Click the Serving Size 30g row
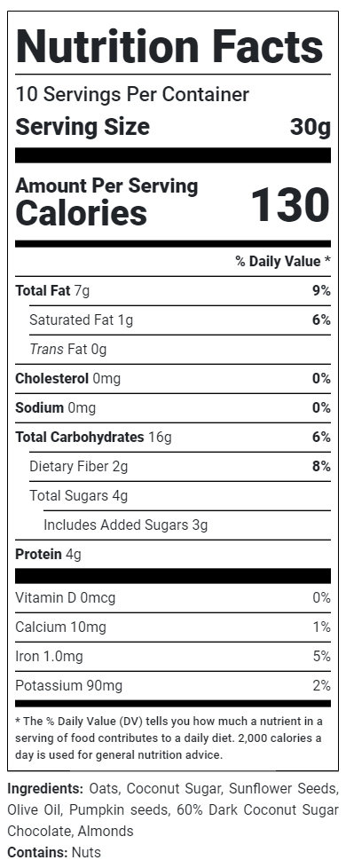Viewport: 346px width, 868px height. point(173,127)
